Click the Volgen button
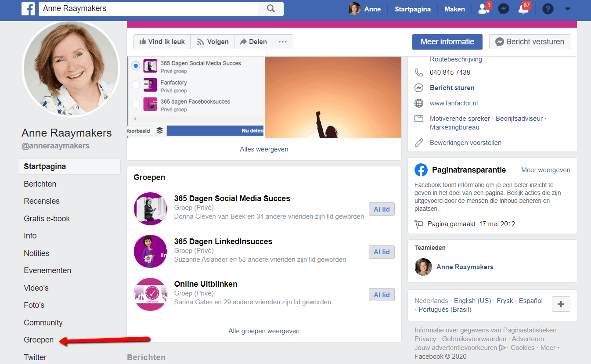Screen dimensions: 591x364 (x=213, y=42)
